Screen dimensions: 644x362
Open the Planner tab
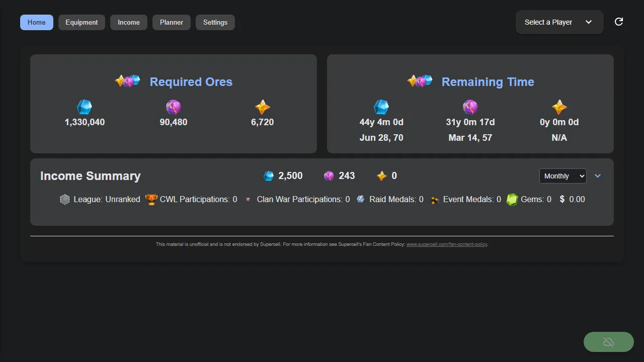tap(171, 22)
